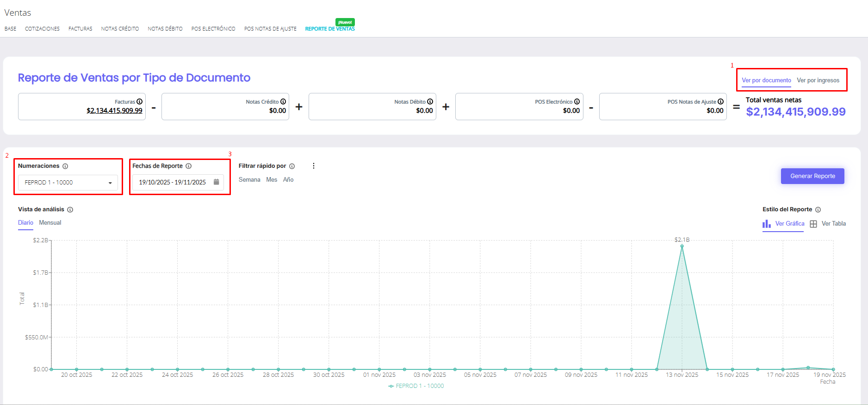Image resolution: width=868 pixels, height=405 pixels.
Task: Click the $2.1B peak point on chart
Action: tap(682, 246)
